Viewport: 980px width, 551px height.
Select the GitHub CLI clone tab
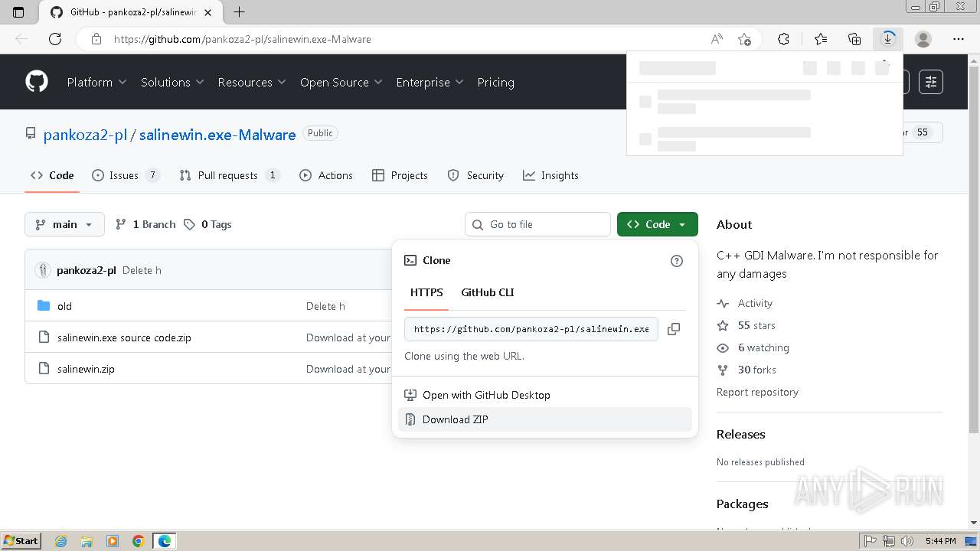pyautogui.click(x=488, y=292)
